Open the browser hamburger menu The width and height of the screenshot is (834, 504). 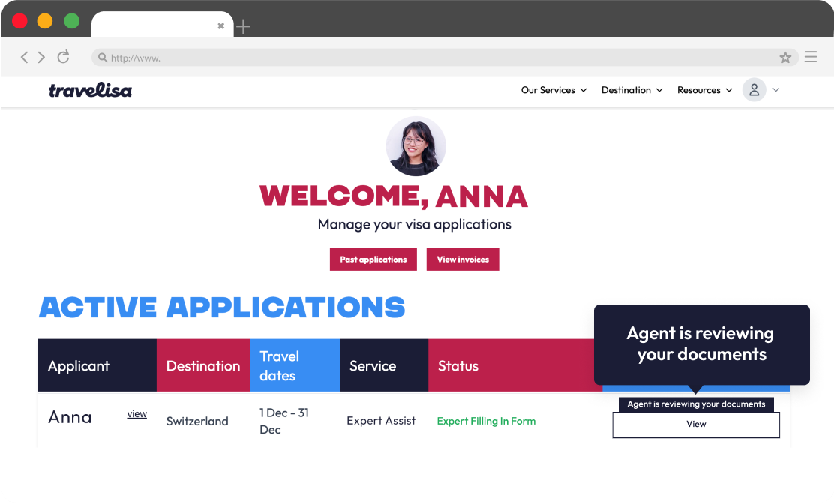point(810,57)
